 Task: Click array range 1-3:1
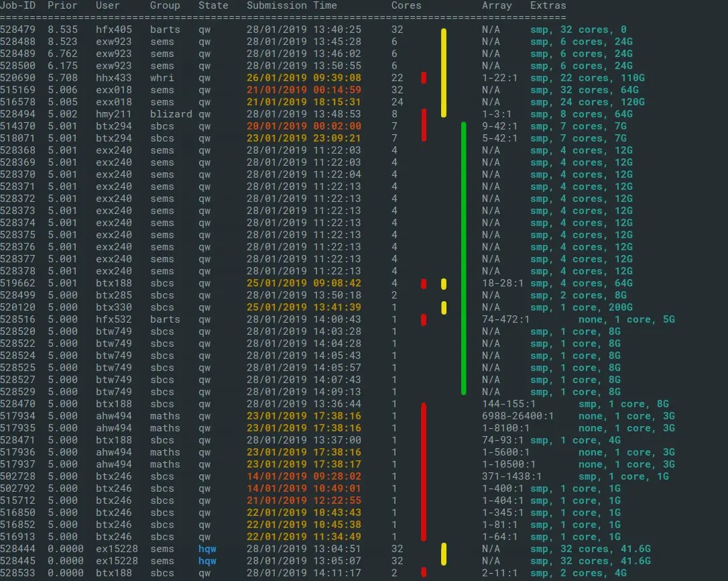497,114
